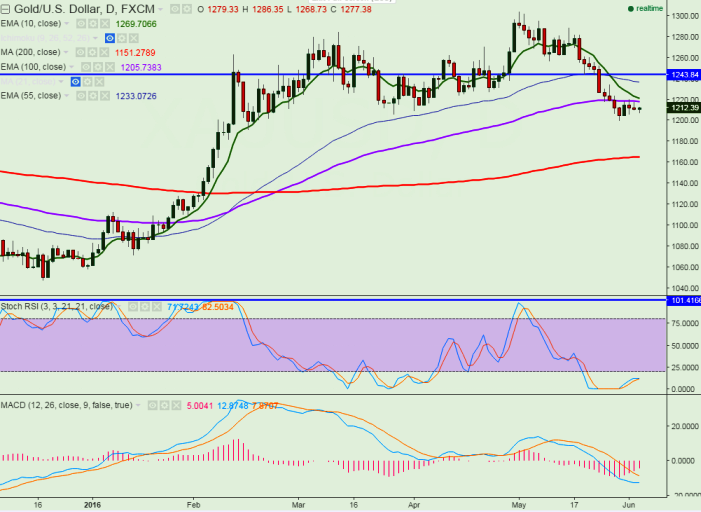Expand EMA (55, close) dropdown arrow
Viewport: 701px width, 512px height.
67,96
